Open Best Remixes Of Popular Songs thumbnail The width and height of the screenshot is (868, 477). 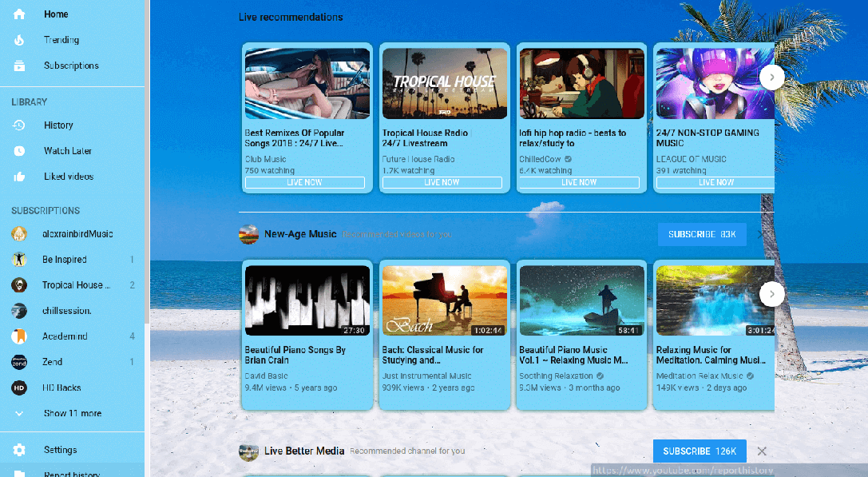(x=307, y=84)
